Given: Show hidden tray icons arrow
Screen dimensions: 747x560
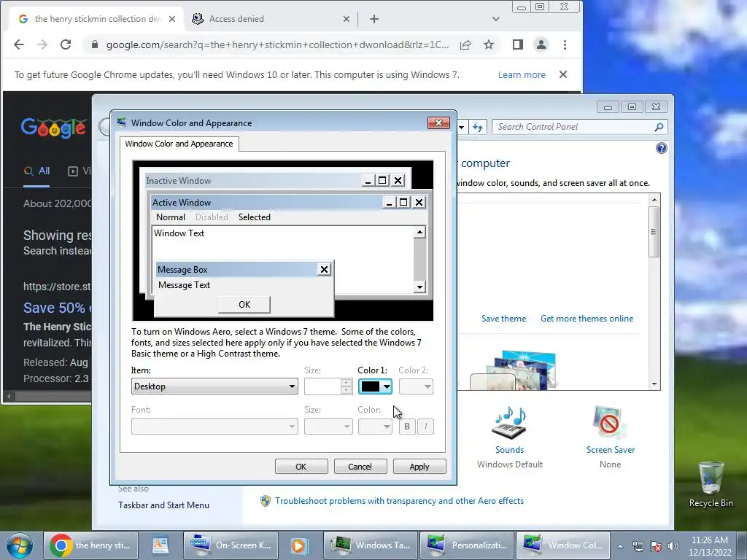Looking at the screenshot, I should [x=620, y=546].
